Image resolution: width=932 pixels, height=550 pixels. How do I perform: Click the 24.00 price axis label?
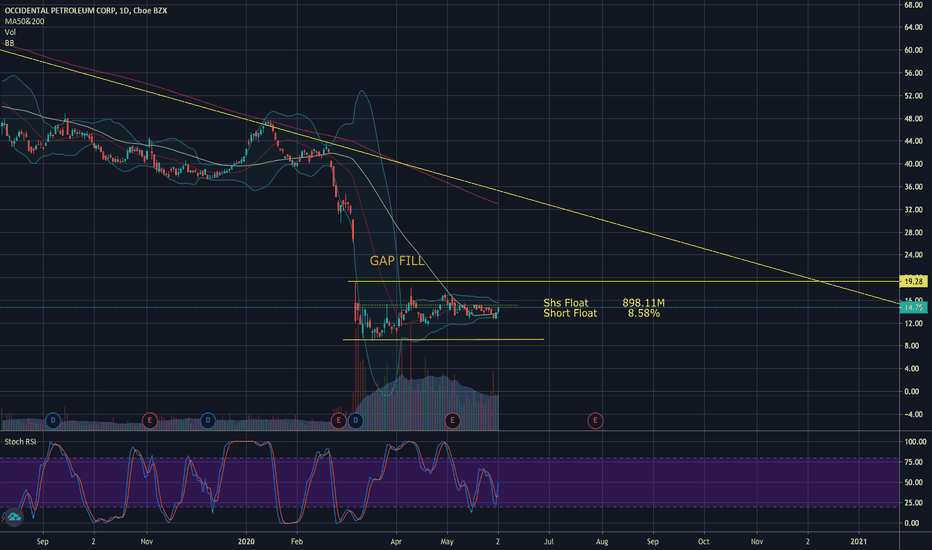tap(914, 255)
